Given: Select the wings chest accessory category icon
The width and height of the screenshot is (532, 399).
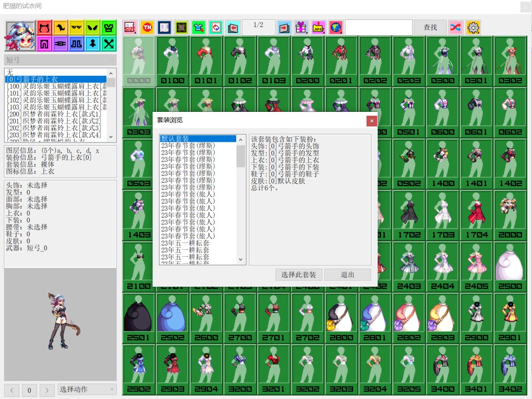Looking at the screenshot, I should pyautogui.click(x=93, y=28).
